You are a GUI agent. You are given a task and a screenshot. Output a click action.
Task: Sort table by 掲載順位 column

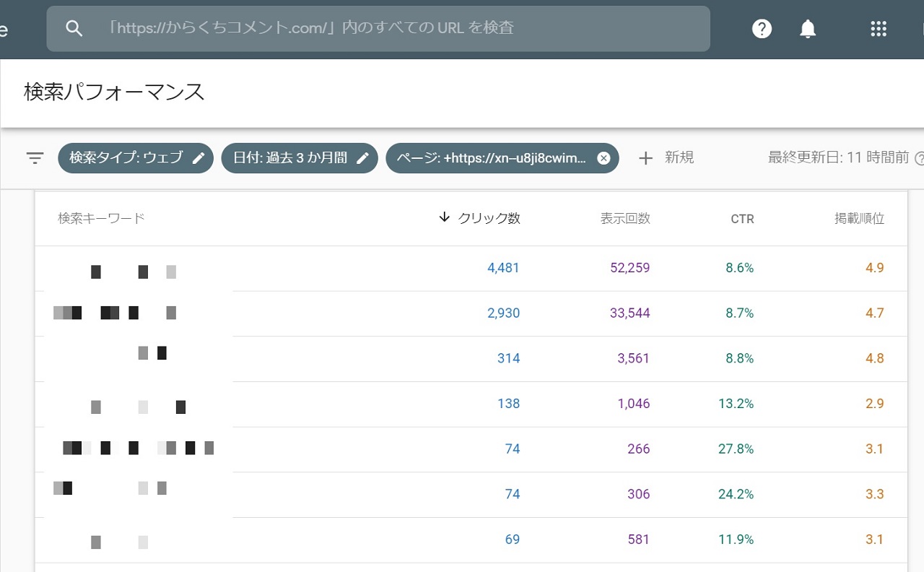[x=859, y=218]
